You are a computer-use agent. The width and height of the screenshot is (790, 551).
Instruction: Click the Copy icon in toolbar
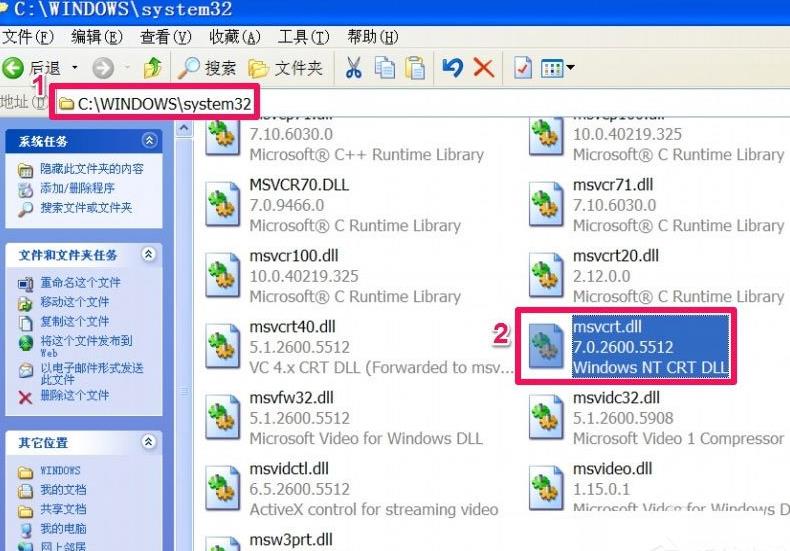click(385, 68)
